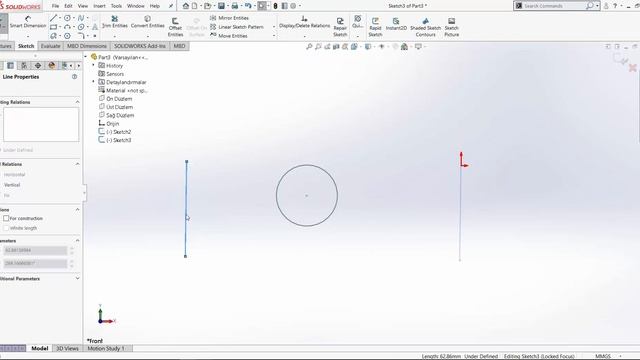
Task: Expand the Detaylandırmalar tree item
Action: coord(93,82)
